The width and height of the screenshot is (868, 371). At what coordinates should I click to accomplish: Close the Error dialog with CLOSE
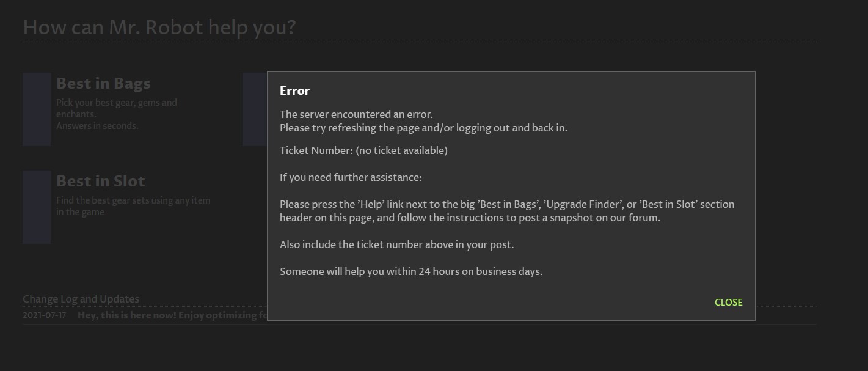click(728, 303)
